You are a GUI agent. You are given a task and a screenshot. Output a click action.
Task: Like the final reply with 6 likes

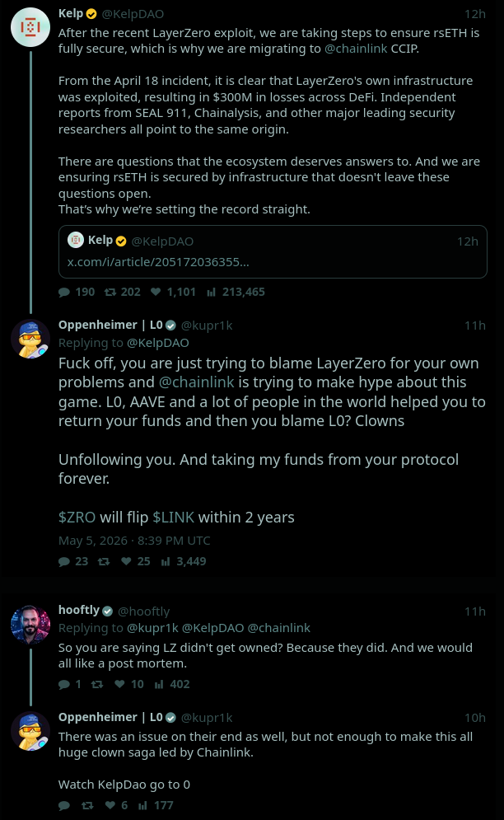pyautogui.click(x=110, y=805)
